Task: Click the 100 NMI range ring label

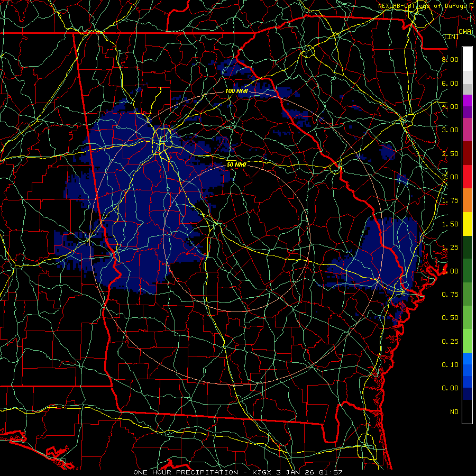Action: 236,91
